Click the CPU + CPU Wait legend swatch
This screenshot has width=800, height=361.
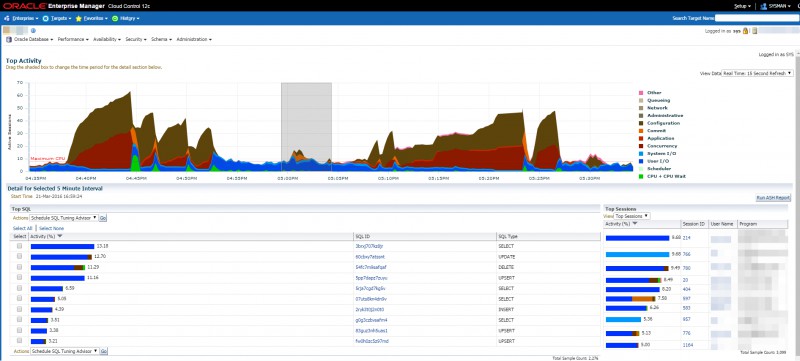click(640, 176)
